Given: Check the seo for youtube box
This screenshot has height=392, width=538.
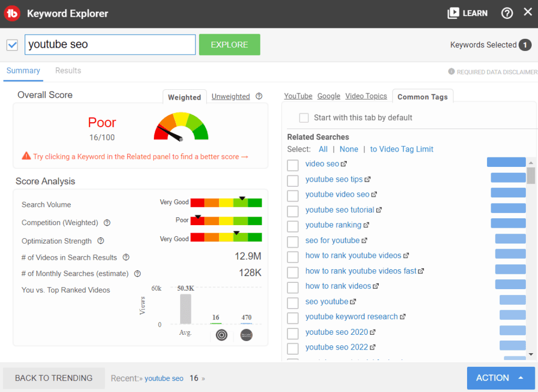Looking at the screenshot, I should (293, 241).
